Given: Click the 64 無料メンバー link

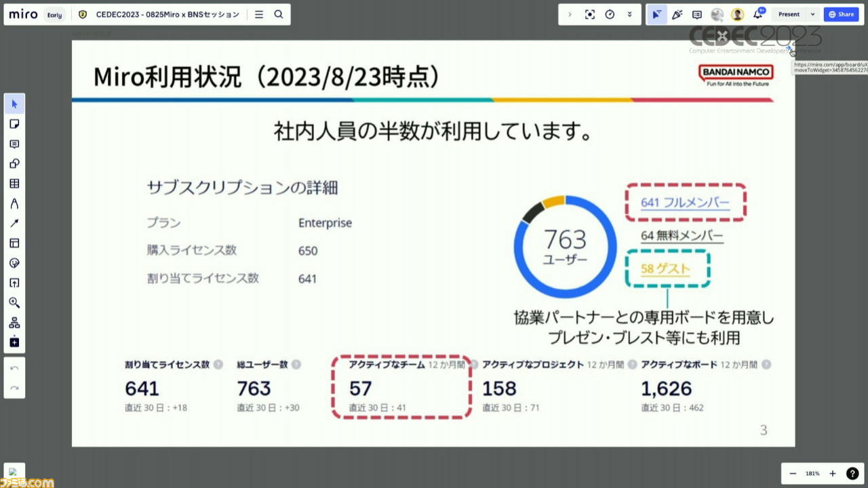Looking at the screenshot, I should click(682, 236).
